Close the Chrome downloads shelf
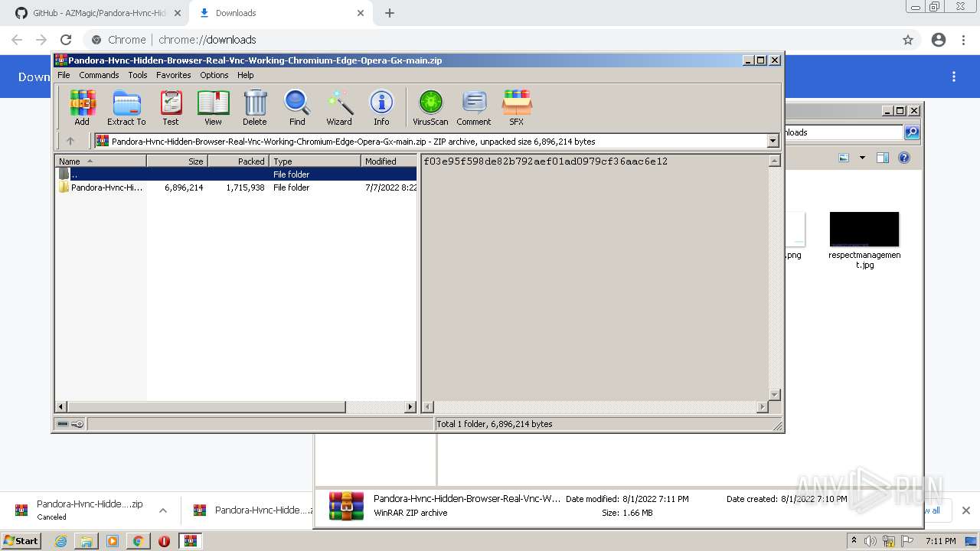Screen dimensions: 980x551 pos(966,510)
